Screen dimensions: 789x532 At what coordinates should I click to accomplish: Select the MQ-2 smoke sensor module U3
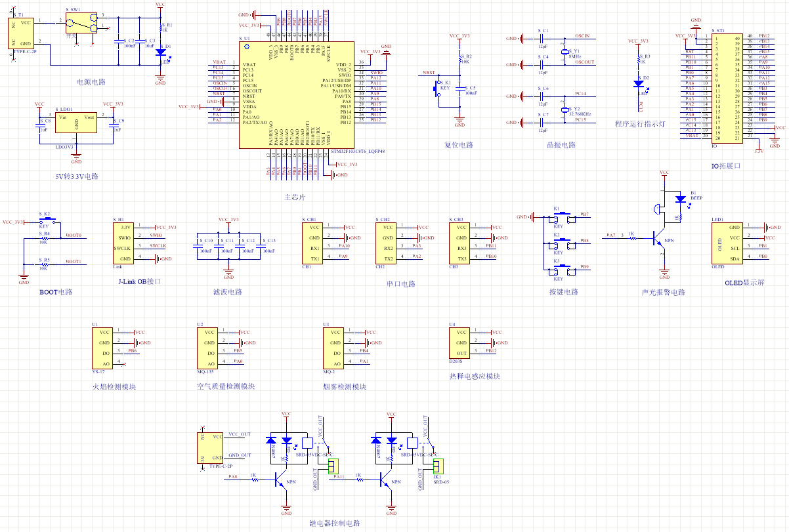335,348
